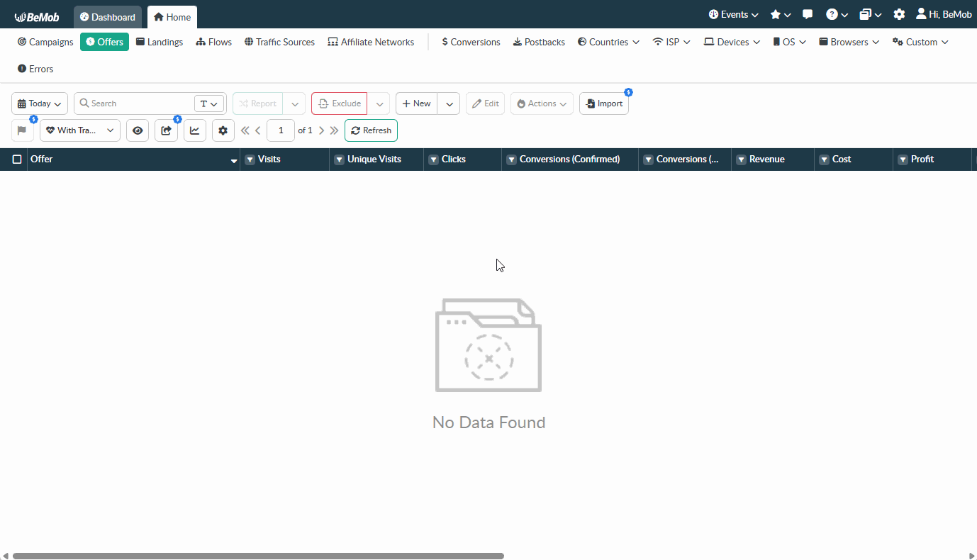Open the chart graph icon button
The image size is (977, 560).
(x=195, y=130)
